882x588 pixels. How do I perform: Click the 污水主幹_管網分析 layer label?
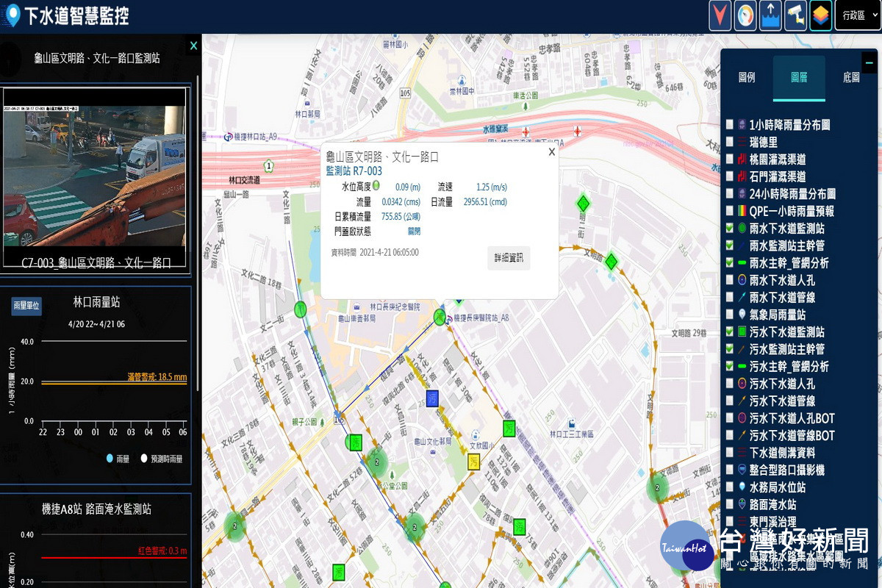pos(789,367)
